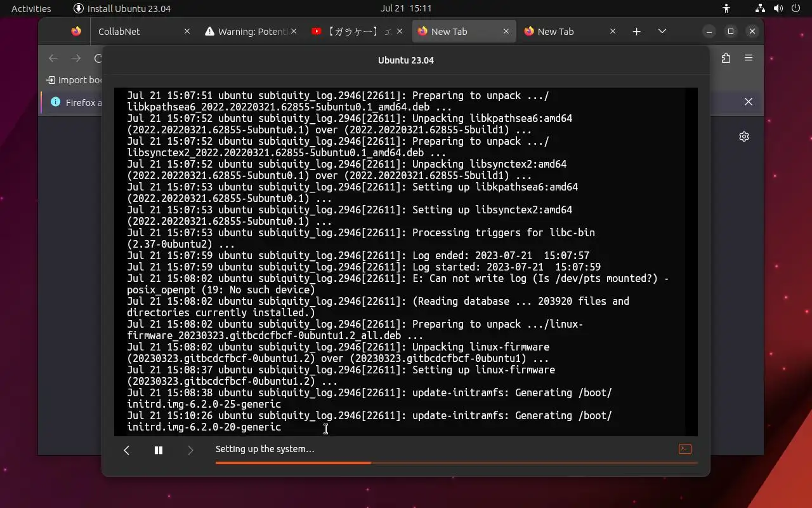Image resolution: width=812 pixels, height=508 pixels.
Task: Open the clock showing Jul 21 15:11
Action: point(406,8)
